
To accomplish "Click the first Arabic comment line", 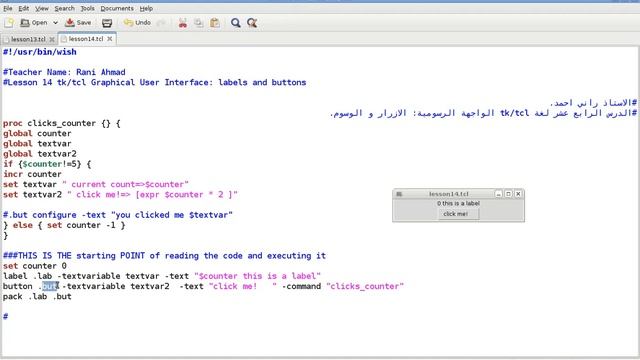I will tap(593, 103).
